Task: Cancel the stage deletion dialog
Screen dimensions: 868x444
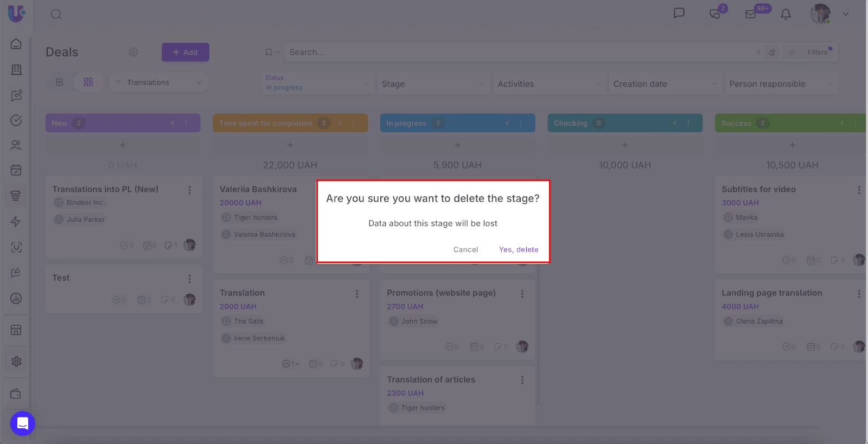Action: point(465,249)
